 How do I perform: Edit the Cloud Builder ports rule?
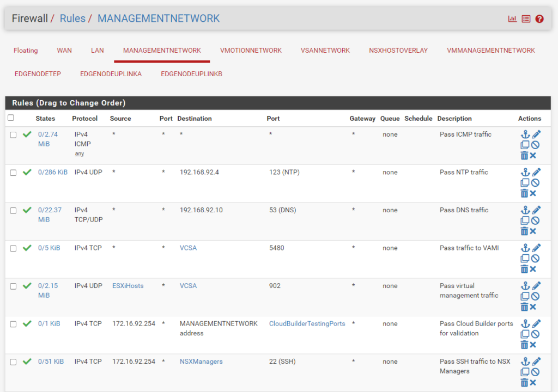(x=536, y=323)
